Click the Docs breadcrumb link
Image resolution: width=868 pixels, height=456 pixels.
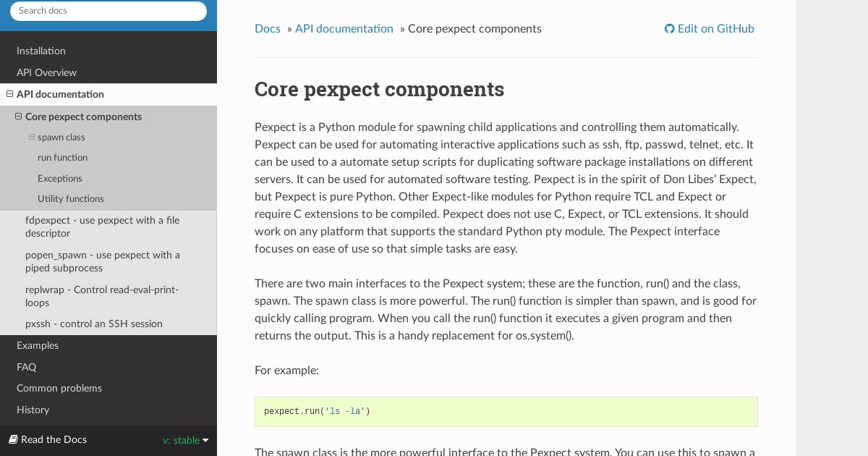pyautogui.click(x=268, y=29)
